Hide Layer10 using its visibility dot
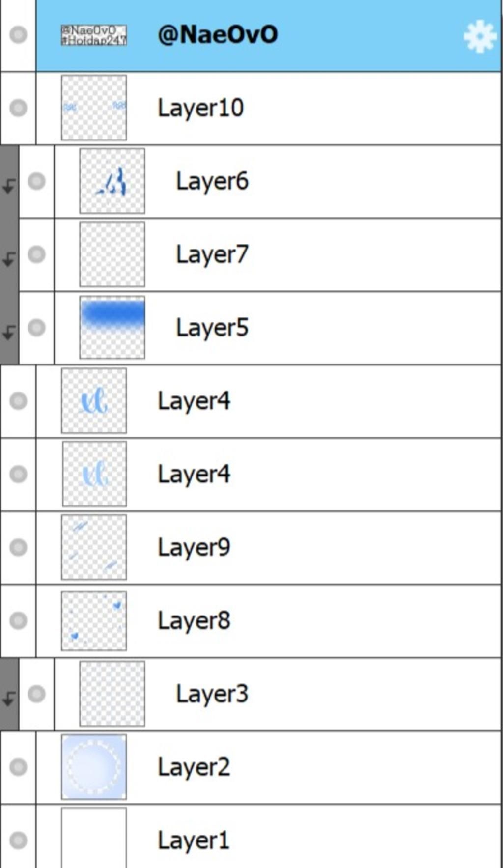This screenshot has height=868, width=503. (18, 108)
